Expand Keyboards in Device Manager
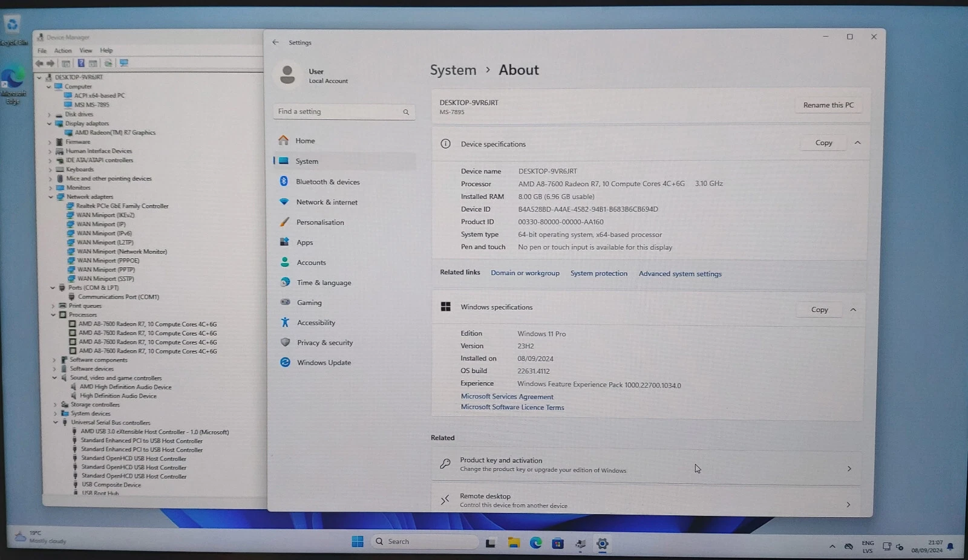Viewport: 968px width, 560px height. pos(50,169)
